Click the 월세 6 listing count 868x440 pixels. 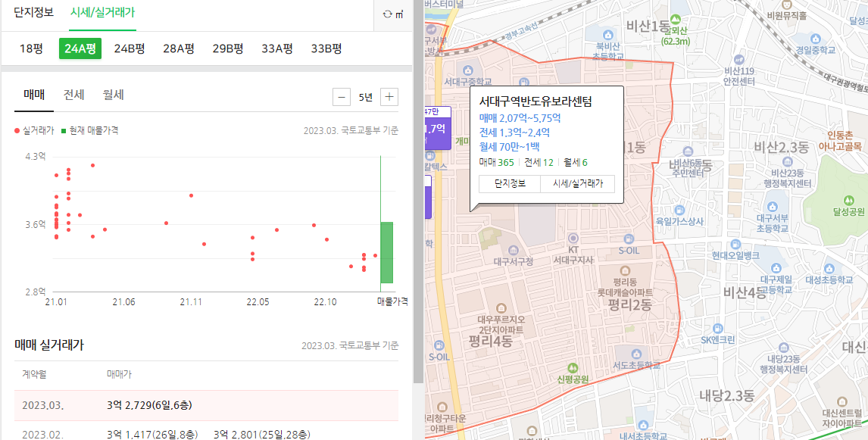pyautogui.click(x=576, y=162)
